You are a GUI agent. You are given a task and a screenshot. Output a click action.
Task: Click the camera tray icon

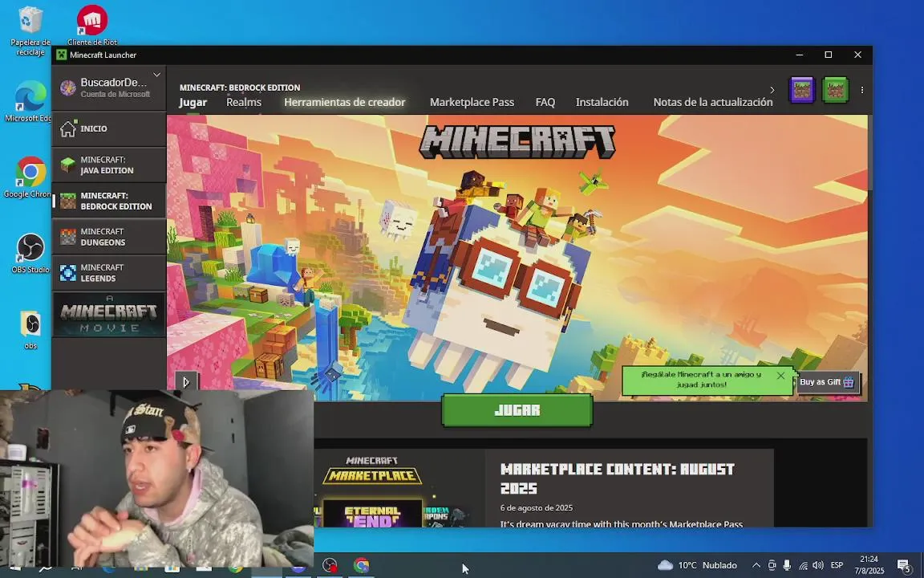pyautogui.click(x=772, y=565)
